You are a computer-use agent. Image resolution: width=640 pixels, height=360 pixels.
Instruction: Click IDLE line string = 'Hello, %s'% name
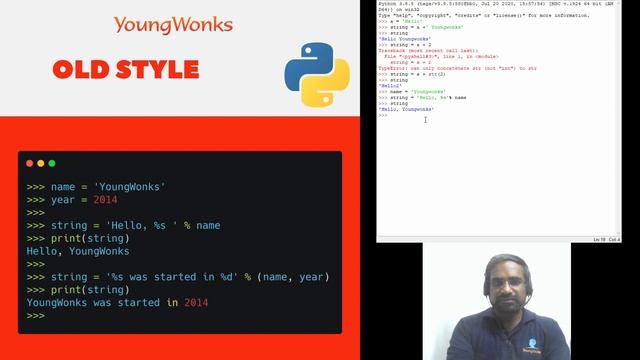click(422, 98)
